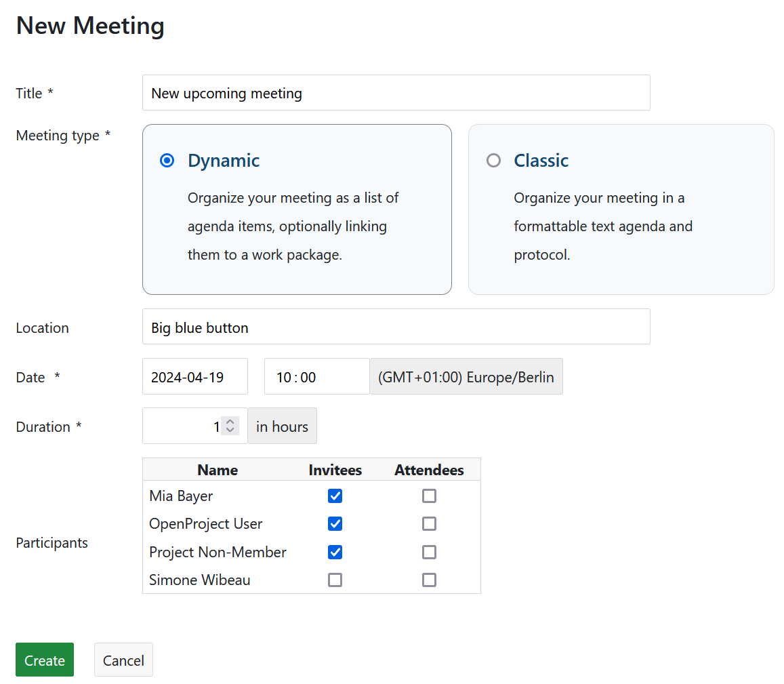
Task: Open the date field showing 2024-04-19
Action: click(194, 377)
